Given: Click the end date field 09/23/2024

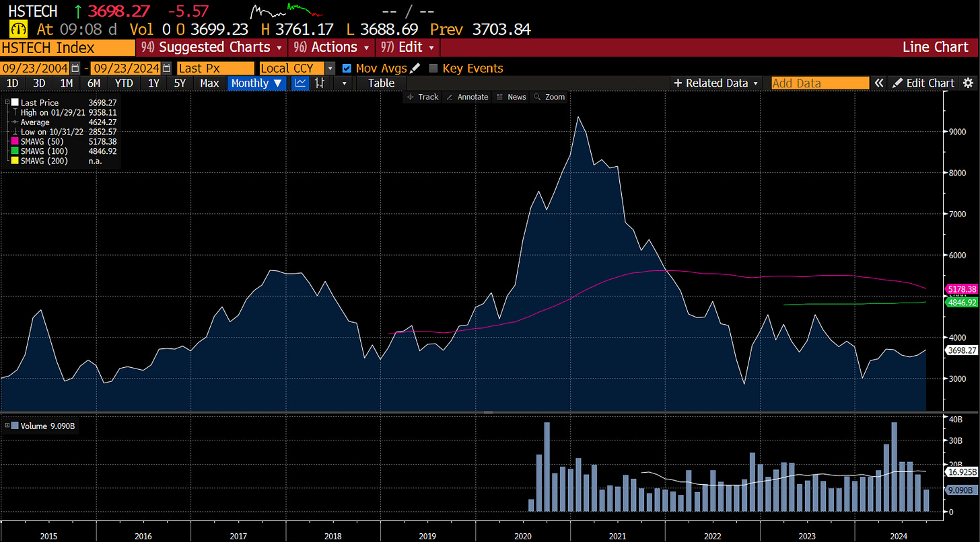Looking at the screenshot, I should point(126,68).
